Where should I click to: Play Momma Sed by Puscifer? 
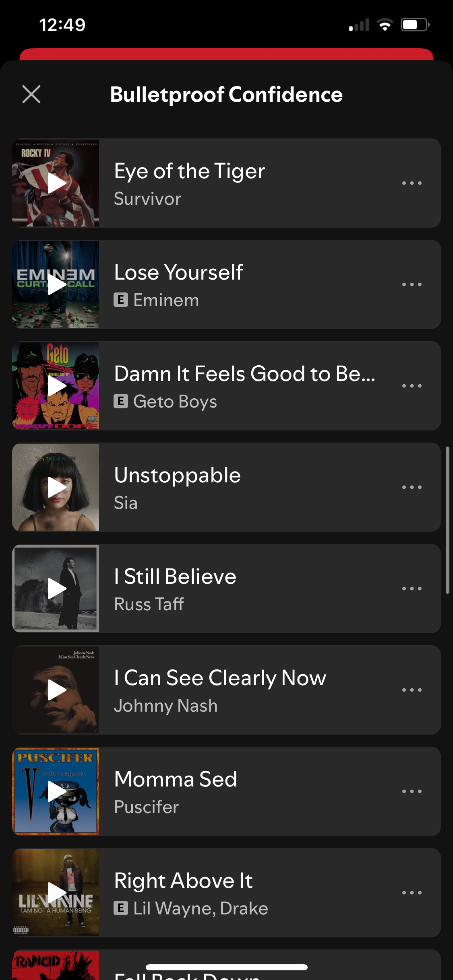56,791
